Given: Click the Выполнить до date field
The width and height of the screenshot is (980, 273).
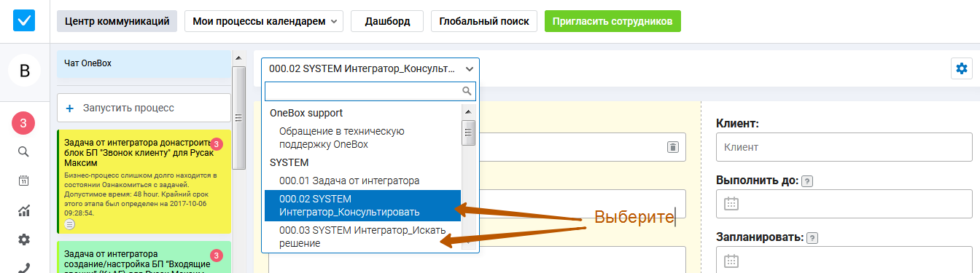Looking at the screenshot, I should [x=845, y=204].
